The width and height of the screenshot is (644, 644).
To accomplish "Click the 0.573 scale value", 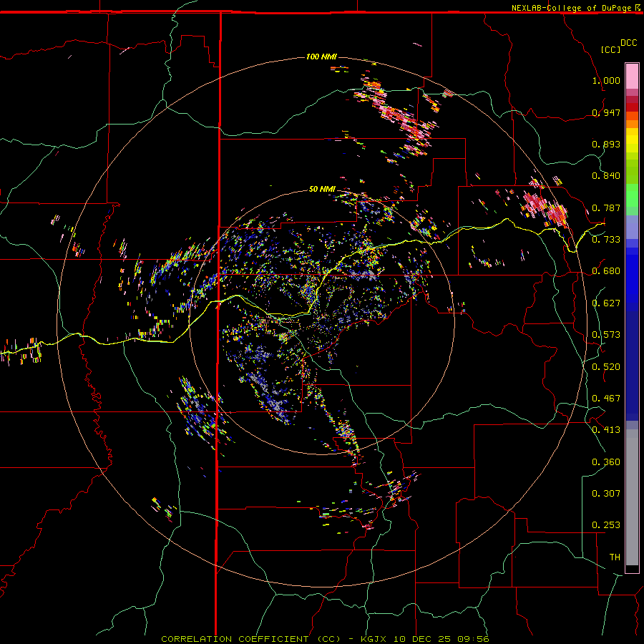I will [606, 335].
